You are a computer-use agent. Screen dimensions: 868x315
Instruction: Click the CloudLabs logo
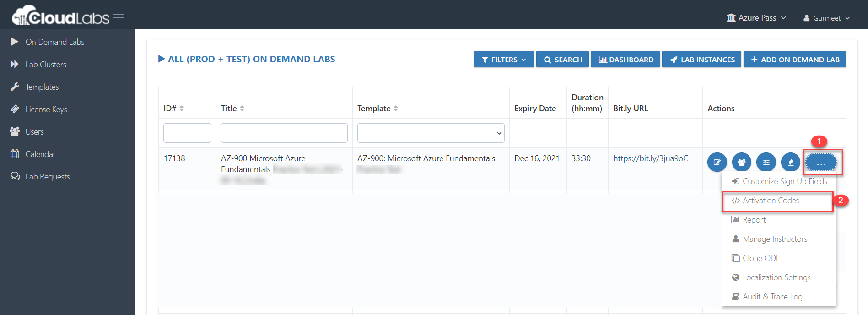tap(61, 16)
